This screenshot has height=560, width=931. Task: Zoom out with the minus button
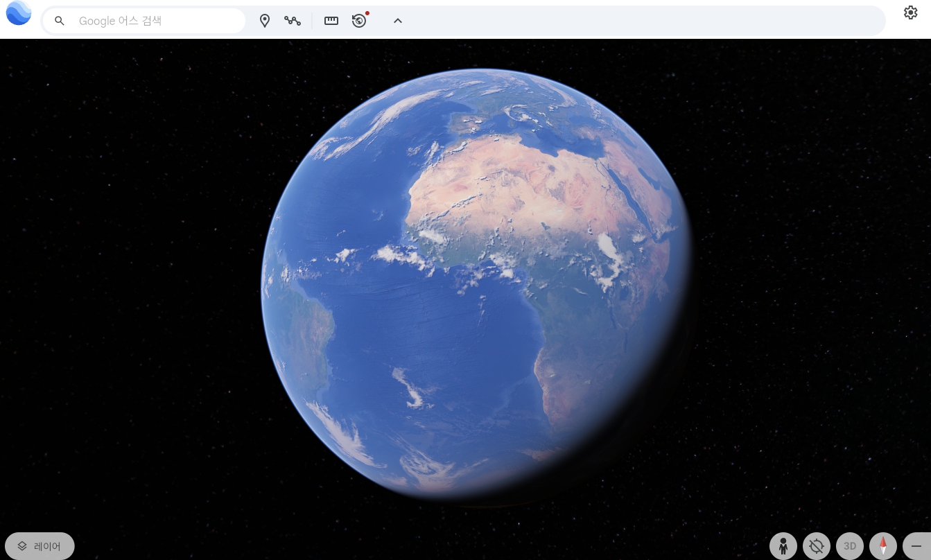click(916, 546)
